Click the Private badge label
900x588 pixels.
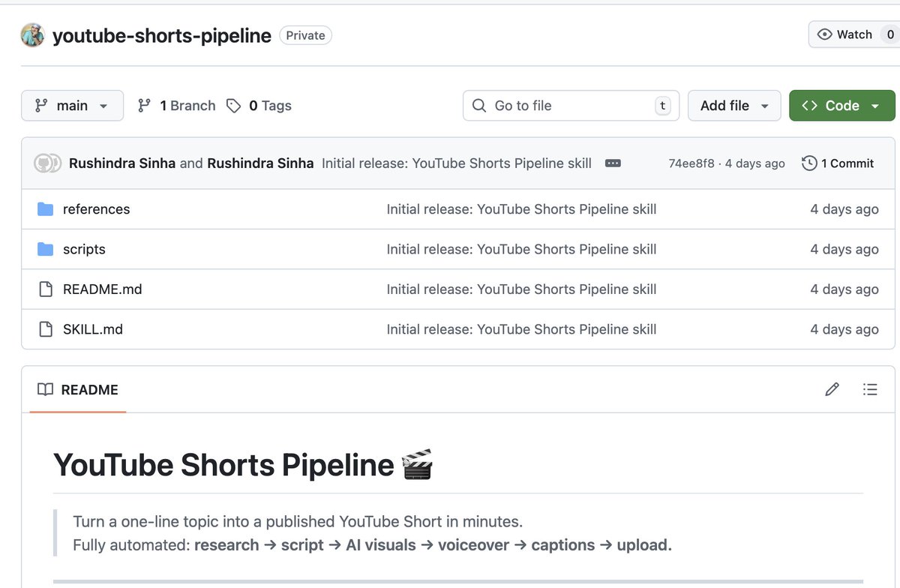tap(305, 34)
